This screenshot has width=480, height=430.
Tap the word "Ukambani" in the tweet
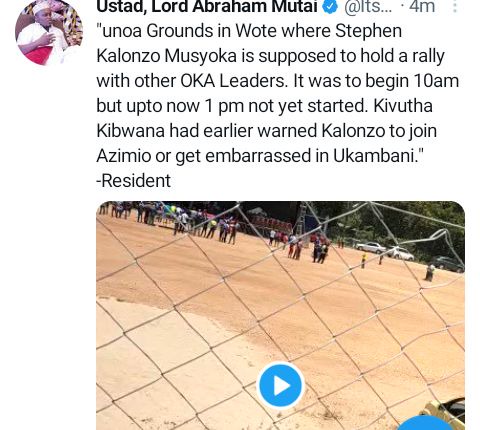(376, 156)
